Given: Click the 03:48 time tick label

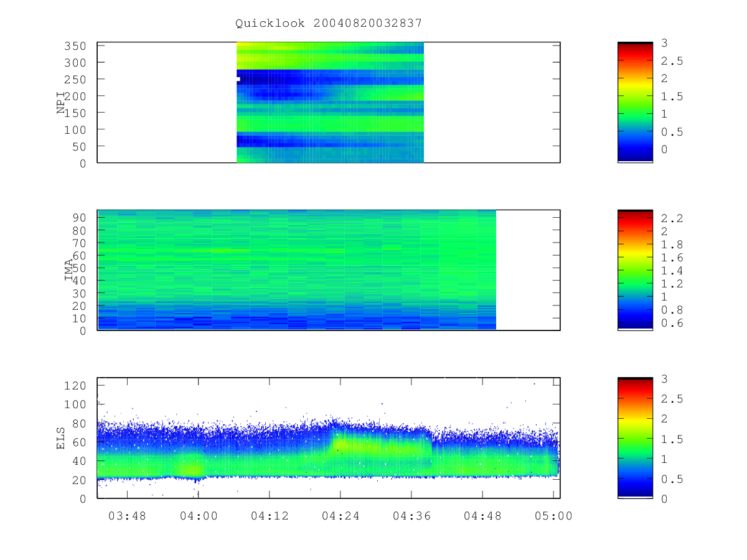Looking at the screenshot, I should coord(127,516).
